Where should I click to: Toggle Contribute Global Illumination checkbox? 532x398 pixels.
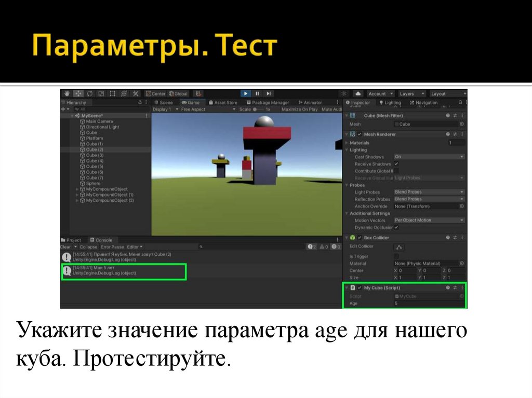point(396,171)
